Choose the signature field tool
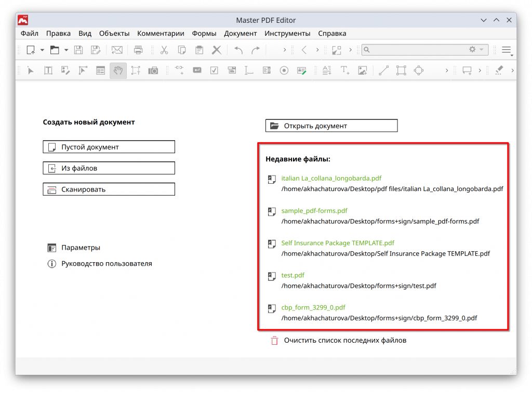This screenshot has width=532, height=393. (301, 71)
